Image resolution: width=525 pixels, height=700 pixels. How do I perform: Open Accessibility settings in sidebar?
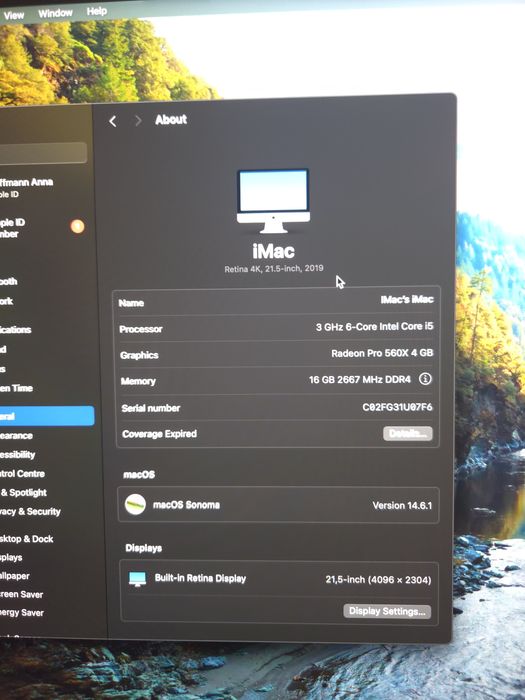[x=17, y=454]
